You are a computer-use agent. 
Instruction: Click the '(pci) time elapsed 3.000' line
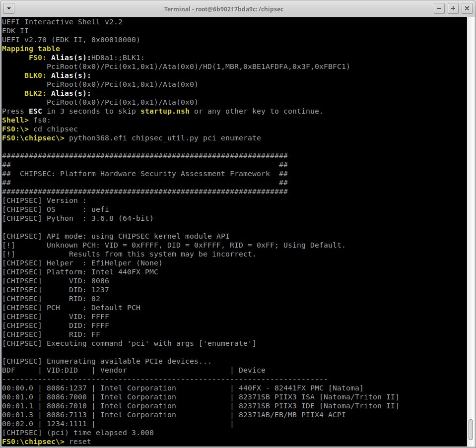point(78,433)
